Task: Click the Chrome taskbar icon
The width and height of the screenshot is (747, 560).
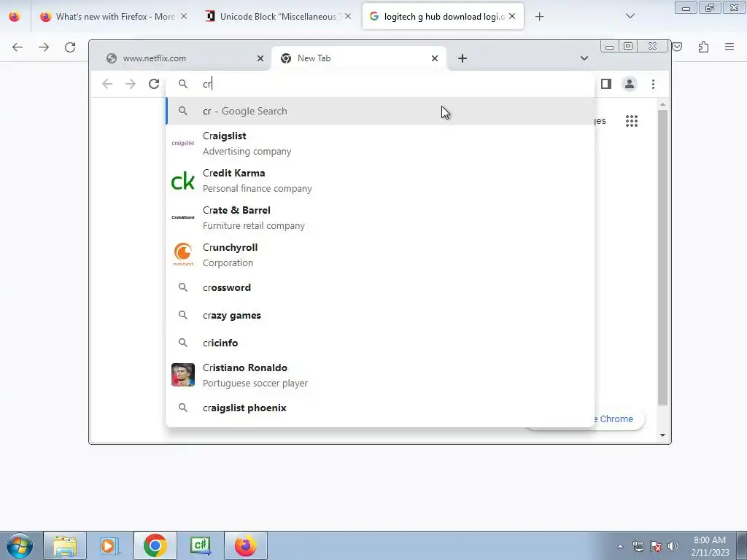Action: click(x=155, y=545)
